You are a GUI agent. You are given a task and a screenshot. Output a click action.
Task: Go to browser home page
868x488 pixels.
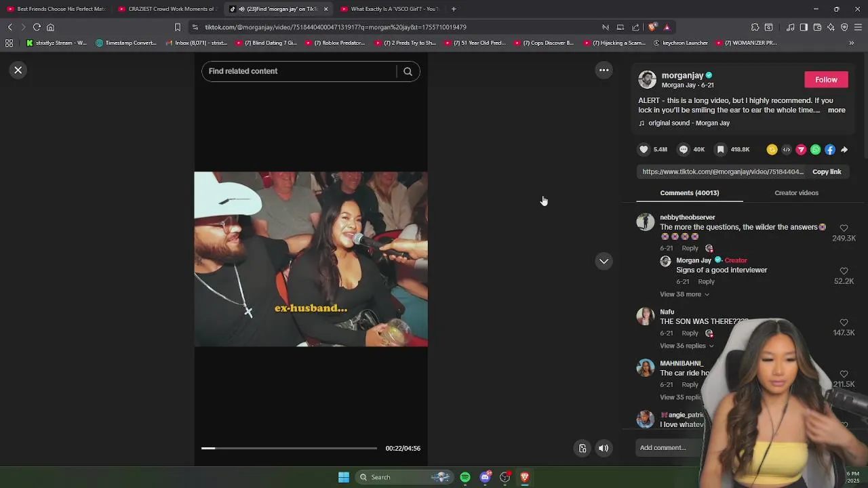50,27
